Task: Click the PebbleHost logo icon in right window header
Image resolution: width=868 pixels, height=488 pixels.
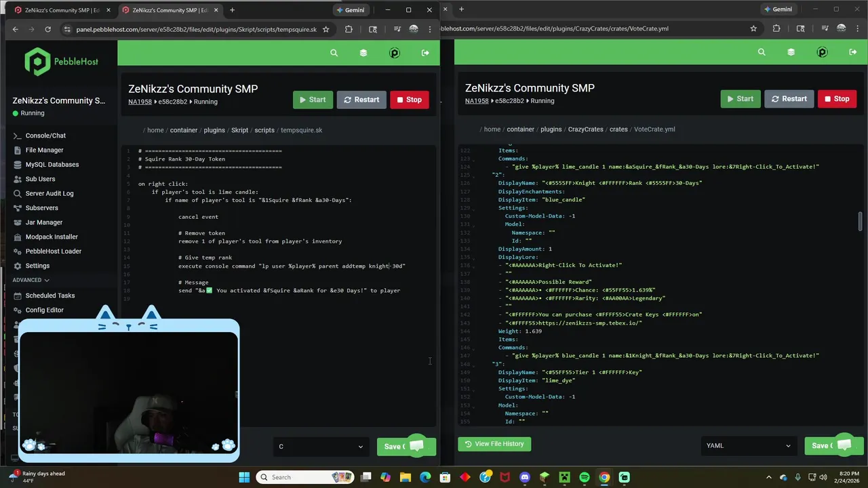Action: (x=822, y=52)
